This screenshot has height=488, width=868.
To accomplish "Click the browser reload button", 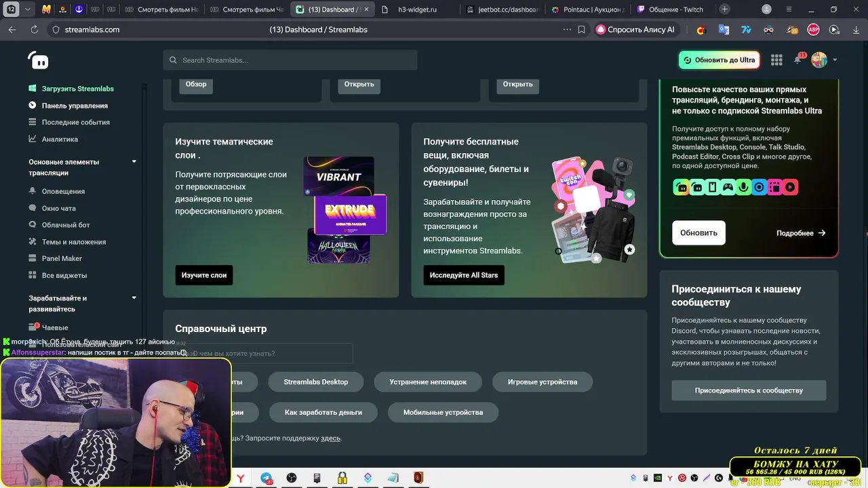I will (x=35, y=30).
